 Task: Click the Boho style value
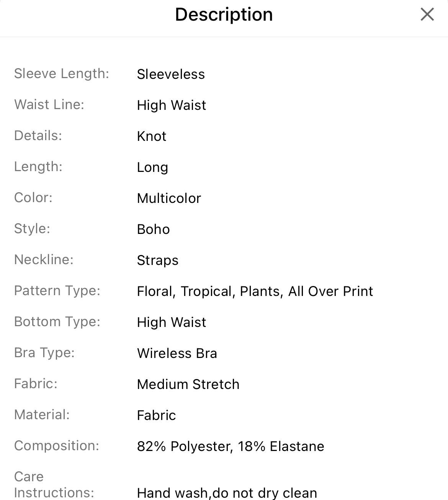[x=154, y=229]
